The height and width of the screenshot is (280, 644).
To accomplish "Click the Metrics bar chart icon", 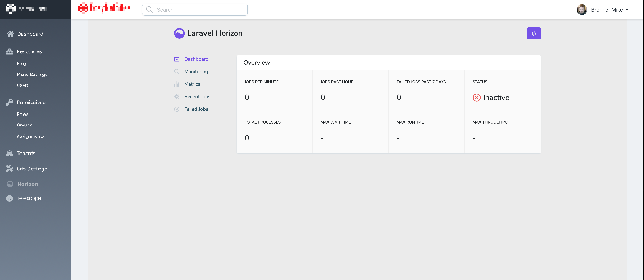I will click(177, 84).
